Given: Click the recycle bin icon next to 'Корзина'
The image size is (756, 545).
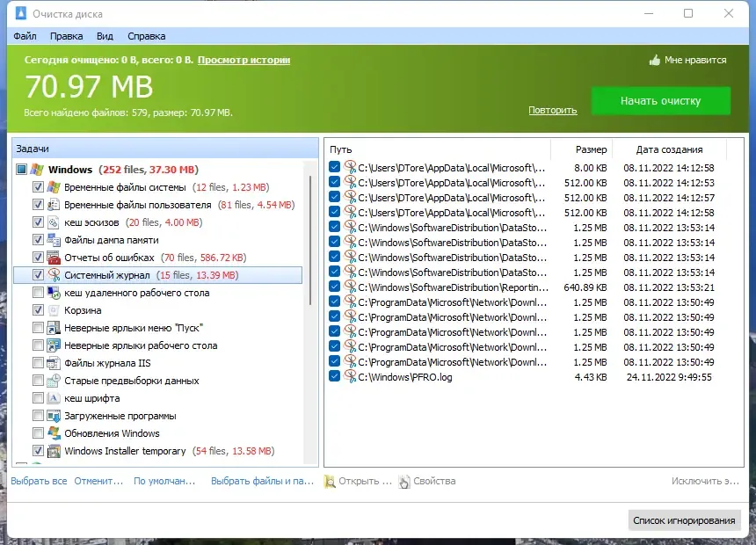Looking at the screenshot, I should 54,310.
